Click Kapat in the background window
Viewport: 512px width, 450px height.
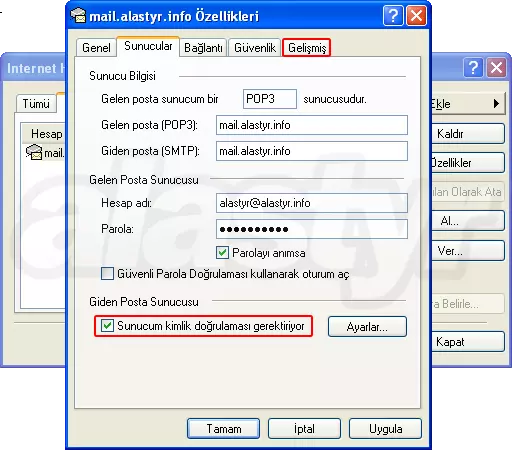[x=468, y=342]
